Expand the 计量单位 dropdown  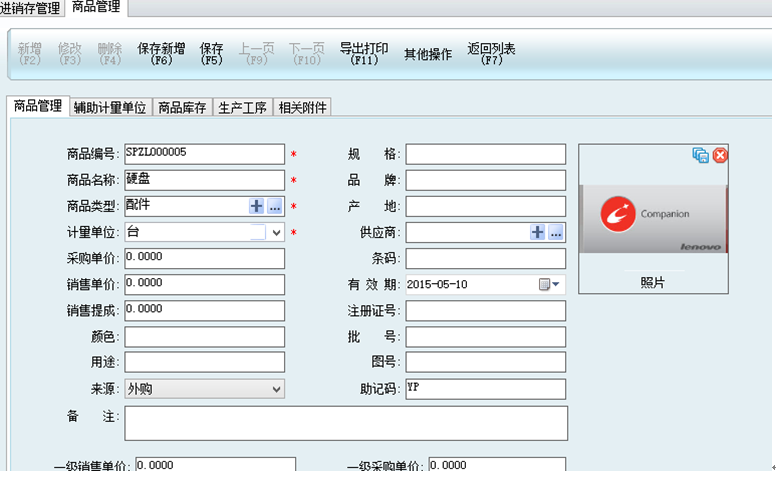tap(276, 232)
